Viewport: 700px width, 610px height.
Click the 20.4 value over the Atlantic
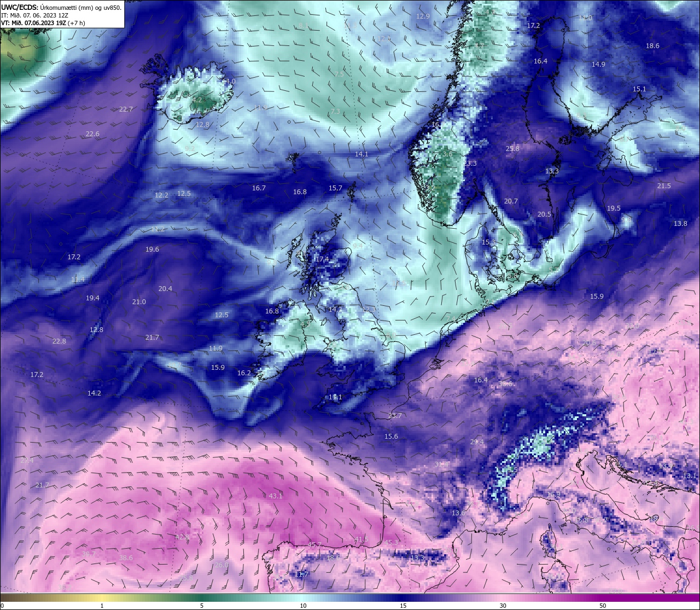click(165, 289)
